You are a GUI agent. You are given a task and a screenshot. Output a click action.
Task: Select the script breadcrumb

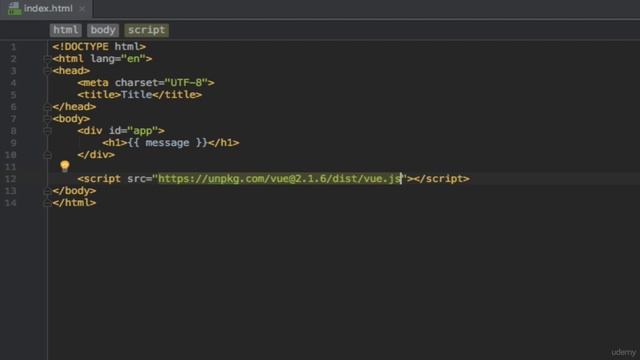[x=147, y=30]
